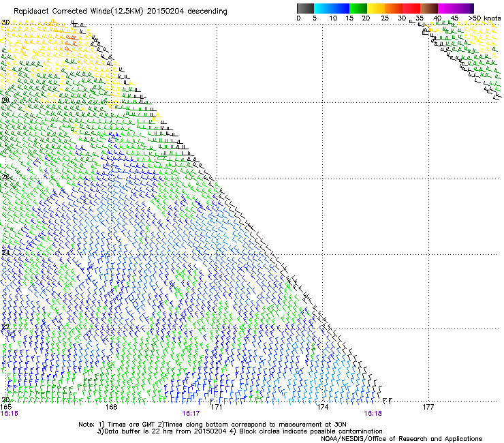Click the longitude label '174'

point(322,407)
